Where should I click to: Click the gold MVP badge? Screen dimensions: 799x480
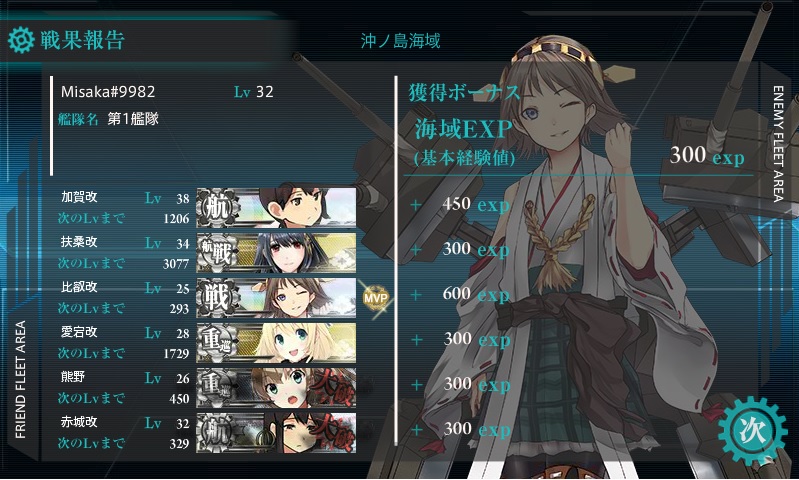click(x=376, y=298)
